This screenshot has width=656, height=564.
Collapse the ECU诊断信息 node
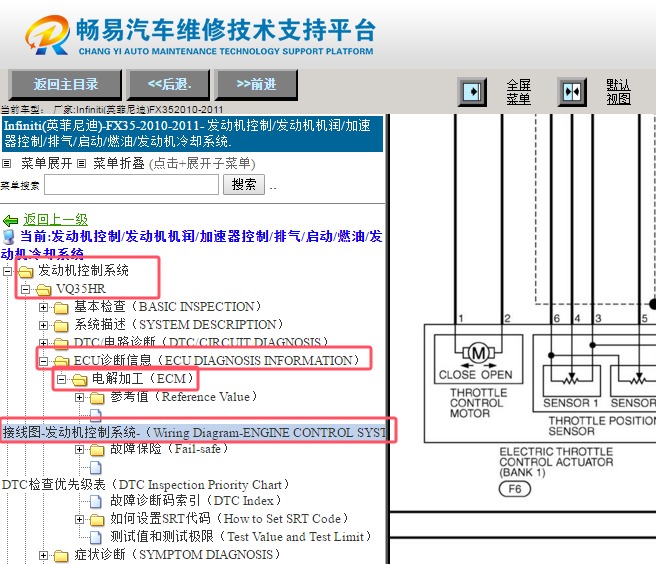click(43, 361)
